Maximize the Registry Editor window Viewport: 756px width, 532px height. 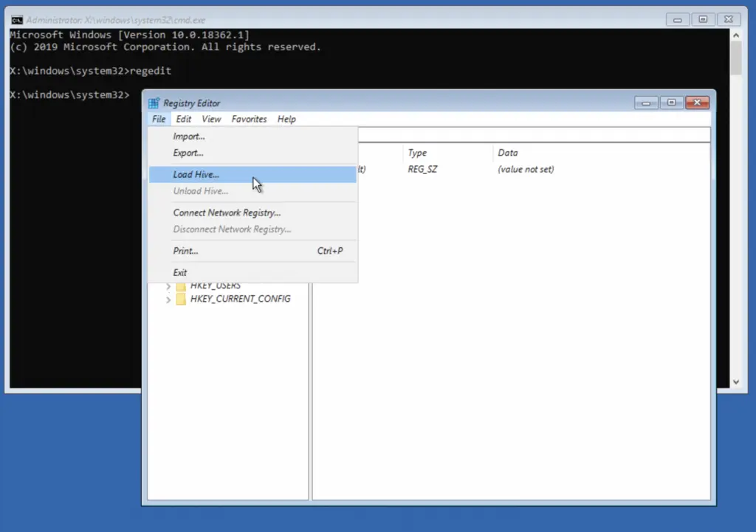click(671, 103)
